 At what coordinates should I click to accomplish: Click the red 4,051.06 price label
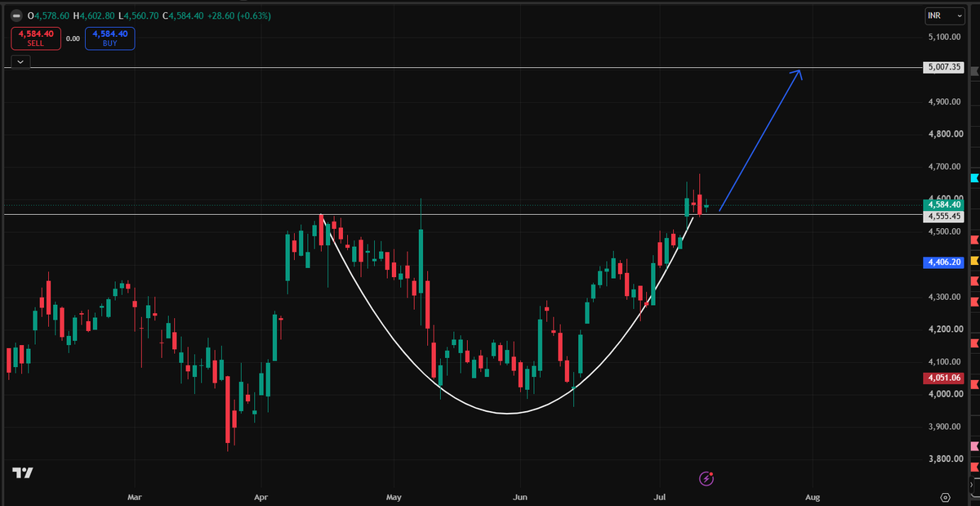943,378
